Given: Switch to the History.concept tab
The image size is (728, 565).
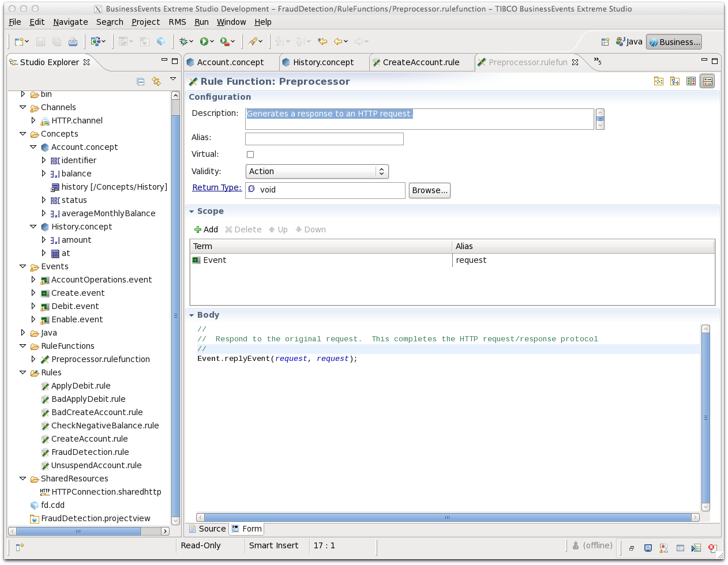Looking at the screenshot, I should coord(323,62).
